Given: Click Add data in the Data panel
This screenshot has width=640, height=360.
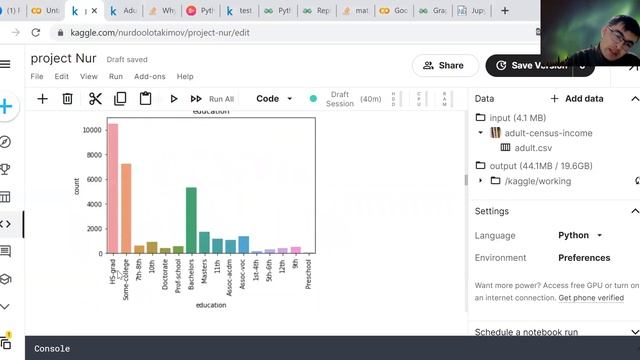Looking at the screenshot, I should (576, 99).
